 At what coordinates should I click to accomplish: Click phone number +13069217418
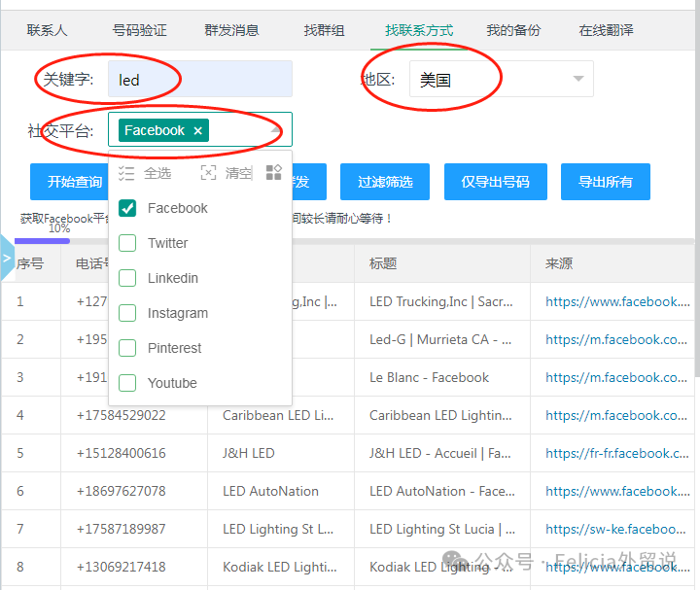click(x=121, y=568)
